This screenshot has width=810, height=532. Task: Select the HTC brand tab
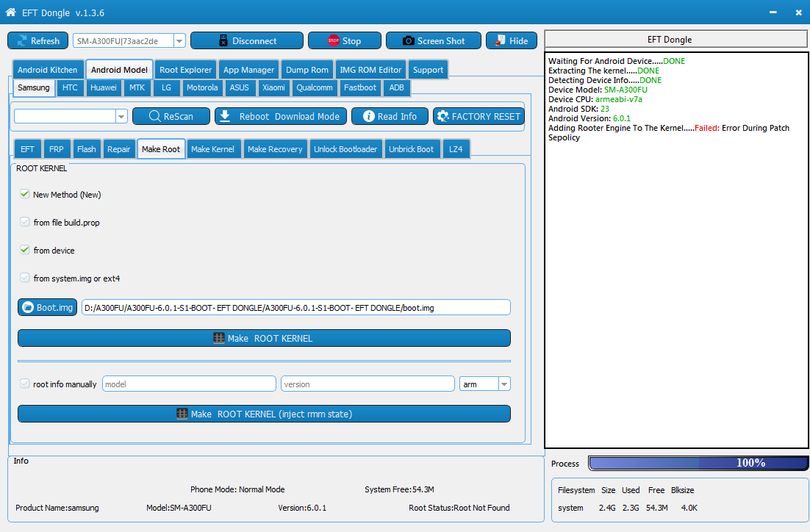point(70,87)
